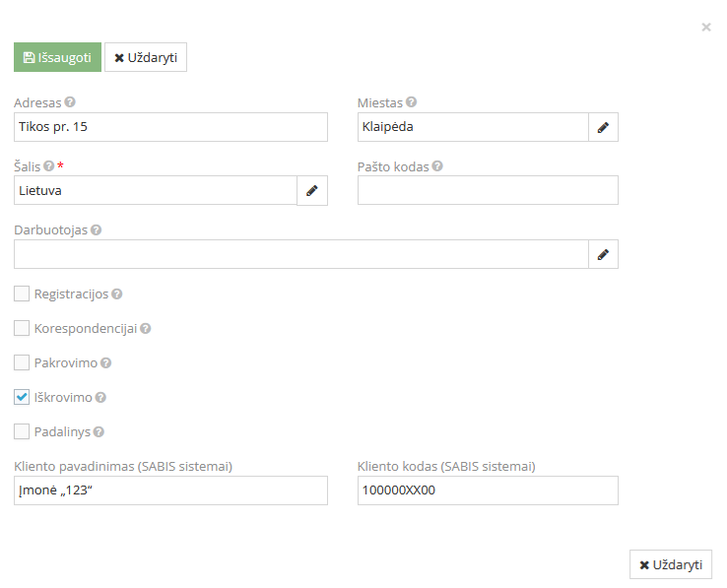727x588 pixels.
Task: Click the pencil edit icon beside Darbuotojas
Action: (x=603, y=255)
